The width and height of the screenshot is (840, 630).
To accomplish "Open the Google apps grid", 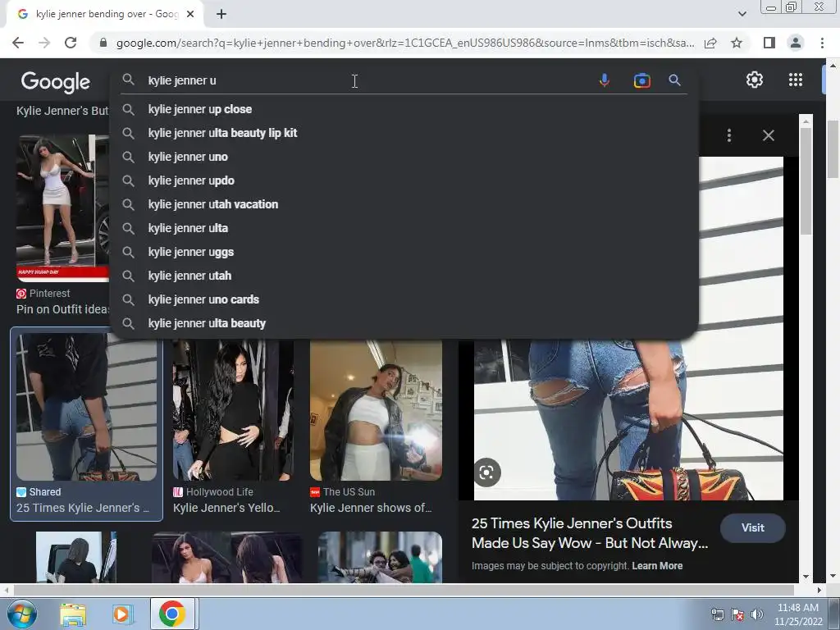I will tap(796, 80).
